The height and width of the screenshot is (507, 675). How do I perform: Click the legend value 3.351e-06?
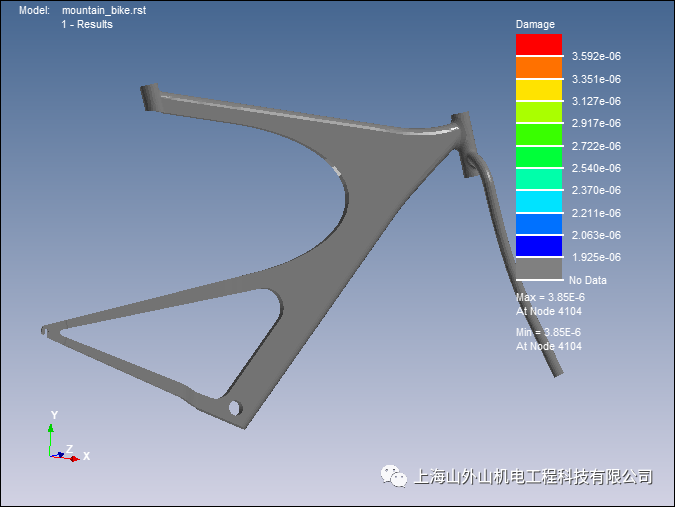tap(596, 79)
